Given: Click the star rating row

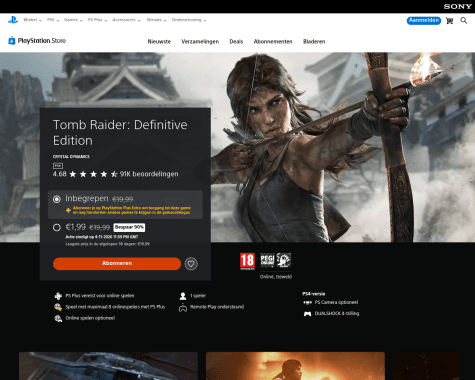Looking at the screenshot, I should (x=93, y=174).
